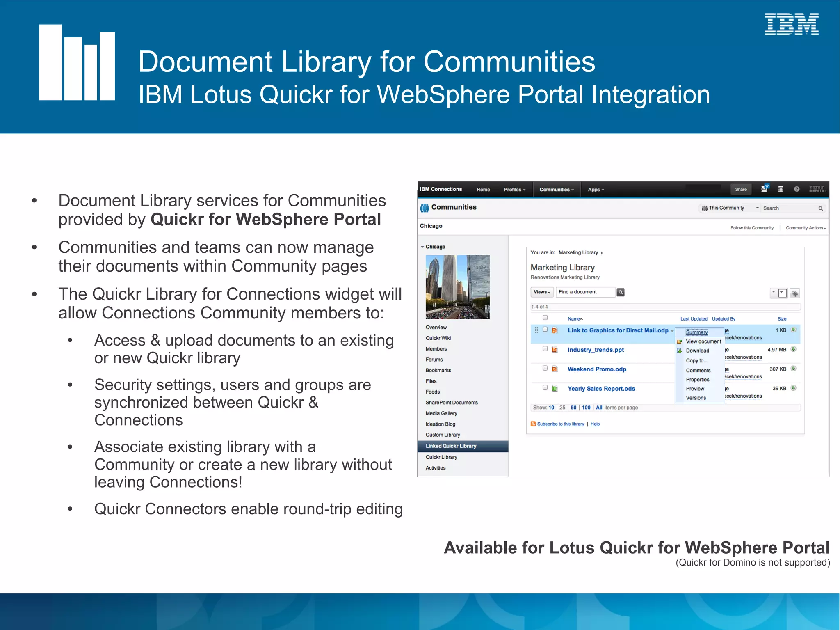Expand the Profiles dropdown menu
This screenshot has height=630, width=840.
coord(514,190)
